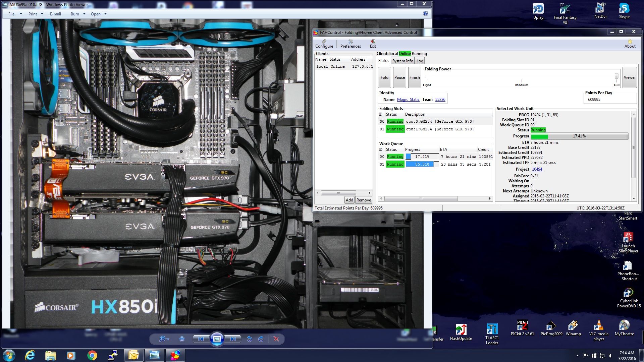Viewport: 644px width, 362px height.
Task: Go to the previous photo
Action: pyautogui.click(x=201, y=339)
